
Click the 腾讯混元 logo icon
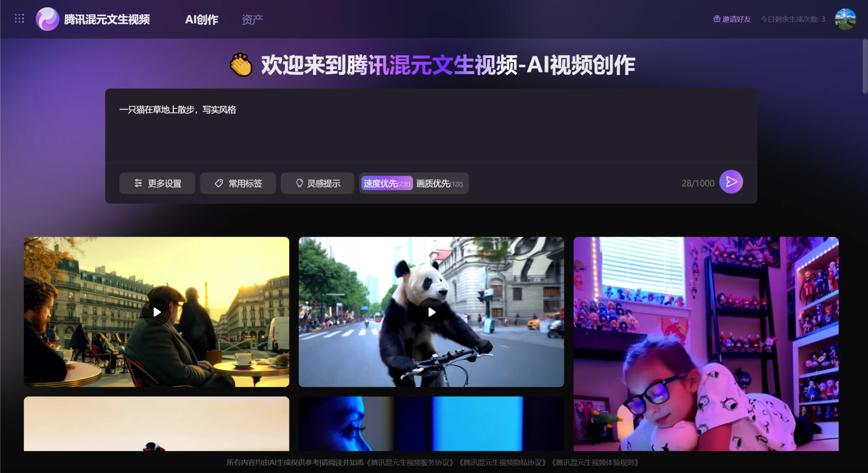pos(48,19)
